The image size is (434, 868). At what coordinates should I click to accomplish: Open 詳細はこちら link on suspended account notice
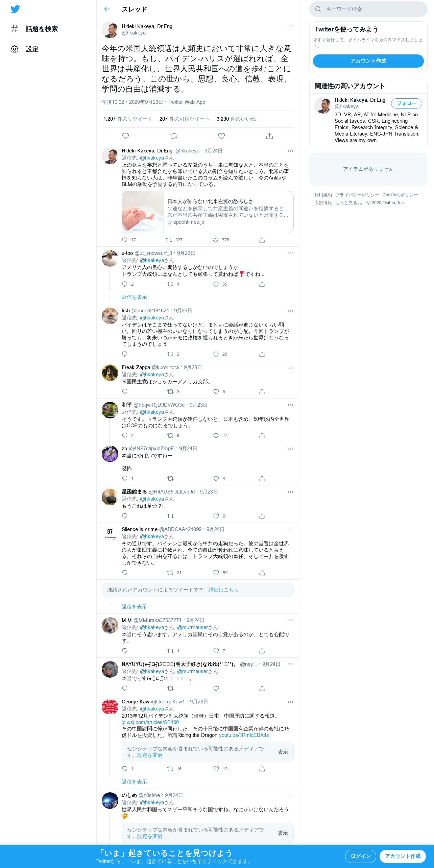[223, 590]
